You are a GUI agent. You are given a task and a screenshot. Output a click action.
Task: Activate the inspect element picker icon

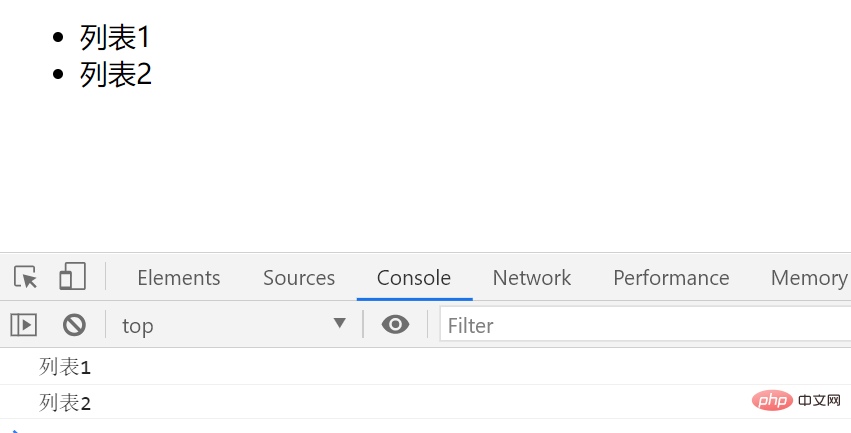26,277
